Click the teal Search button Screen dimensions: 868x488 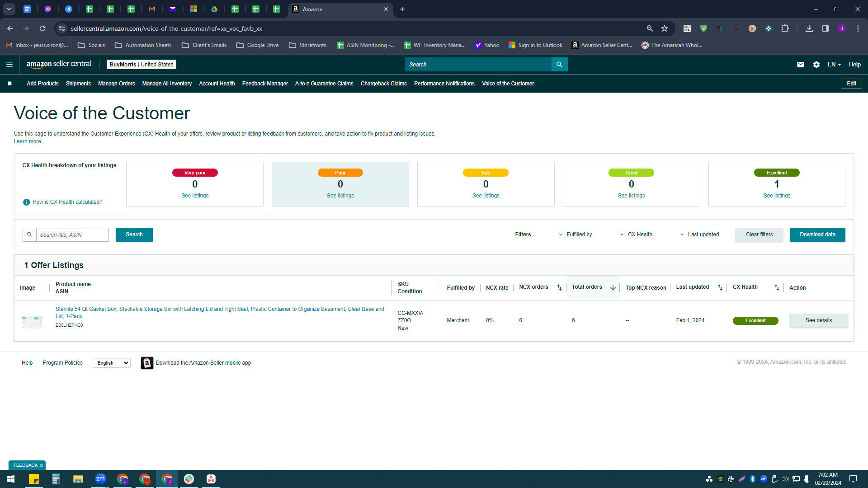click(134, 235)
